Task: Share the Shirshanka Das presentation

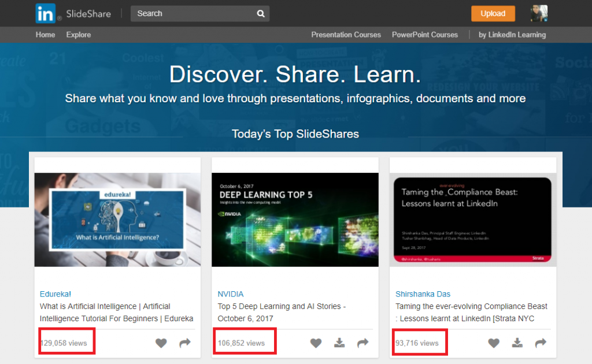Action: (541, 343)
